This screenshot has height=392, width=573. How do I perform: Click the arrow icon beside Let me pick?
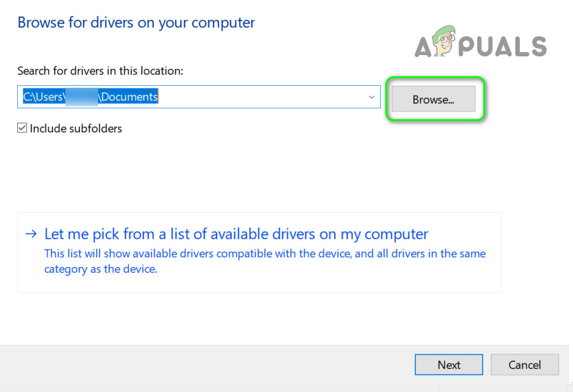pyautogui.click(x=31, y=234)
